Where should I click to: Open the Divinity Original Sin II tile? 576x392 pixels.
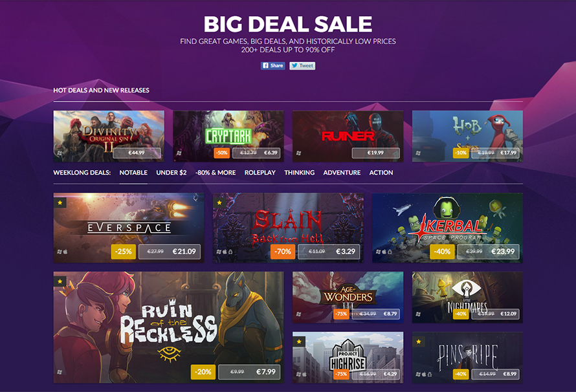pyautogui.click(x=109, y=136)
